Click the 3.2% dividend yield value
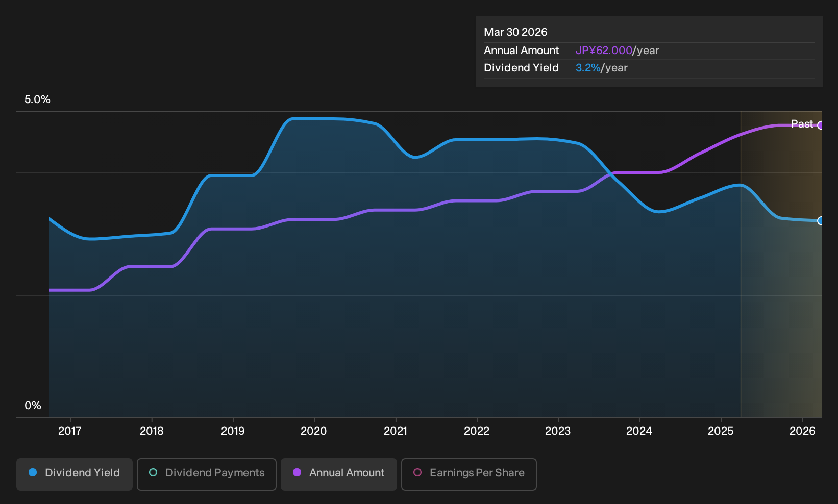Screen dimensions: 838x504 (x=588, y=68)
